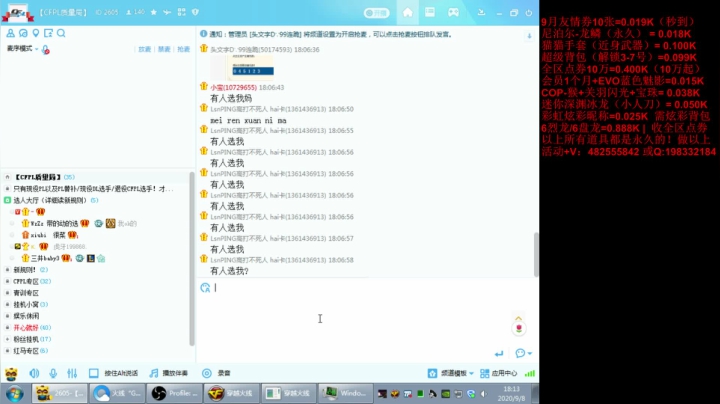Open the QR code icon in the header
The height and width of the screenshot is (404, 720).
(182, 12)
